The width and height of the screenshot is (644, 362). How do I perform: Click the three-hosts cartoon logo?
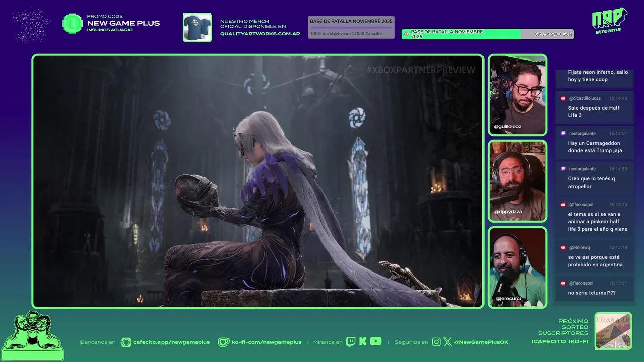coord(32,336)
